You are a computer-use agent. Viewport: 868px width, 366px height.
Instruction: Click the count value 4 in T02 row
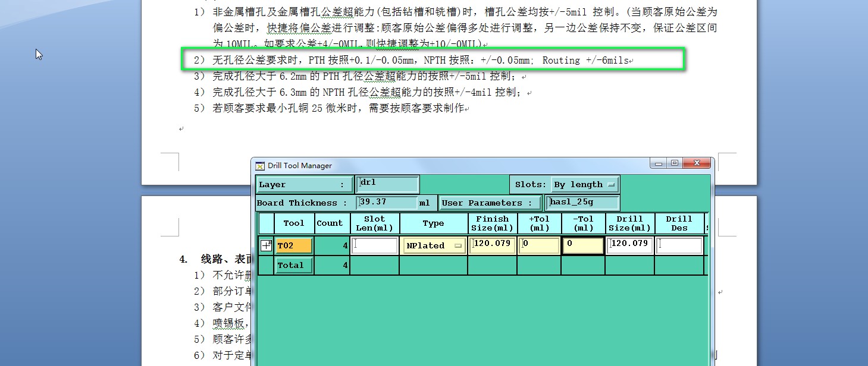tap(332, 245)
